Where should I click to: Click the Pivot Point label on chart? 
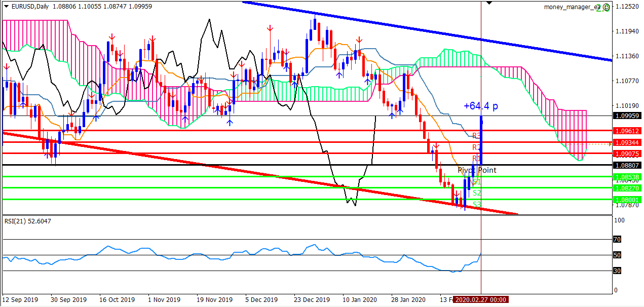[477, 170]
